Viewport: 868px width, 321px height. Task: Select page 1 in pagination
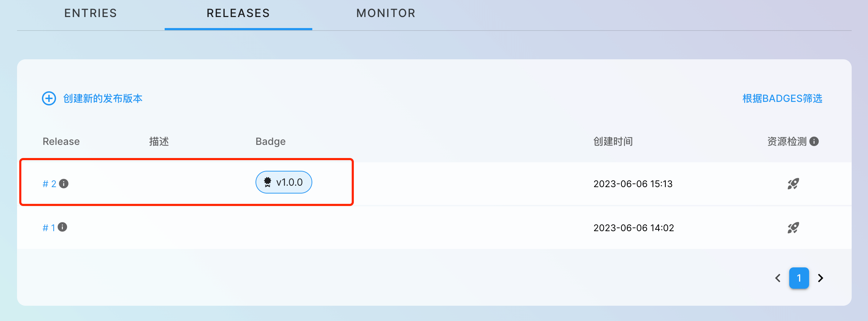(x=799, y=278)
